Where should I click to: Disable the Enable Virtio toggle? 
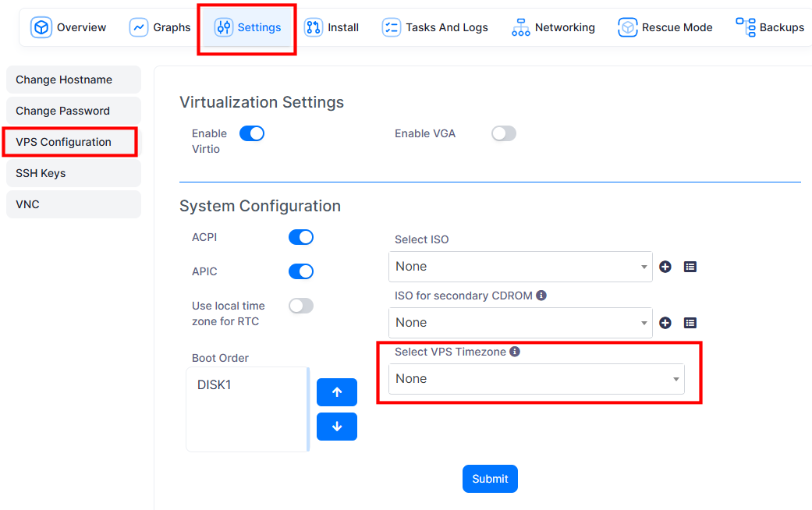pos(252,133)
